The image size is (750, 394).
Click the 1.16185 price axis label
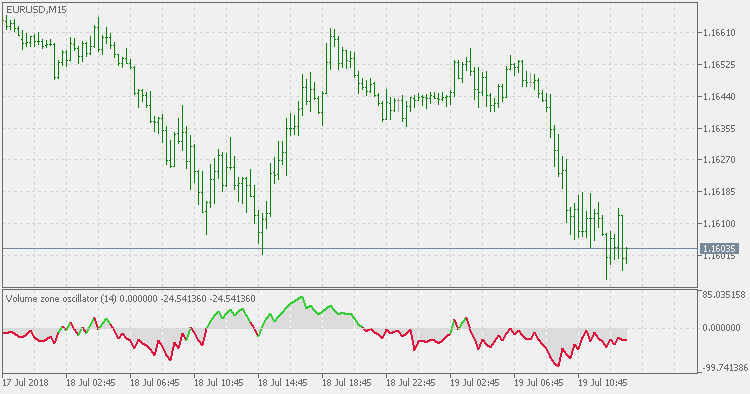pos(719,192)
